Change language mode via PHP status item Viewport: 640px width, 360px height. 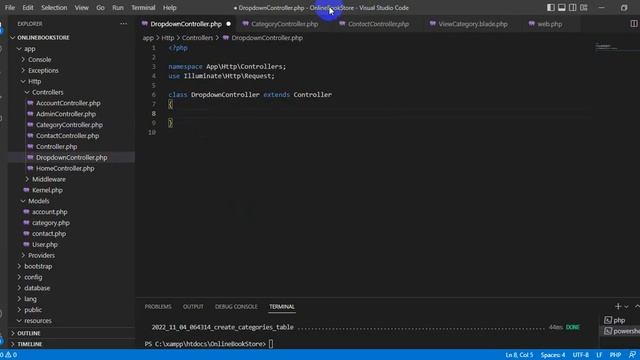coord(615,355)
